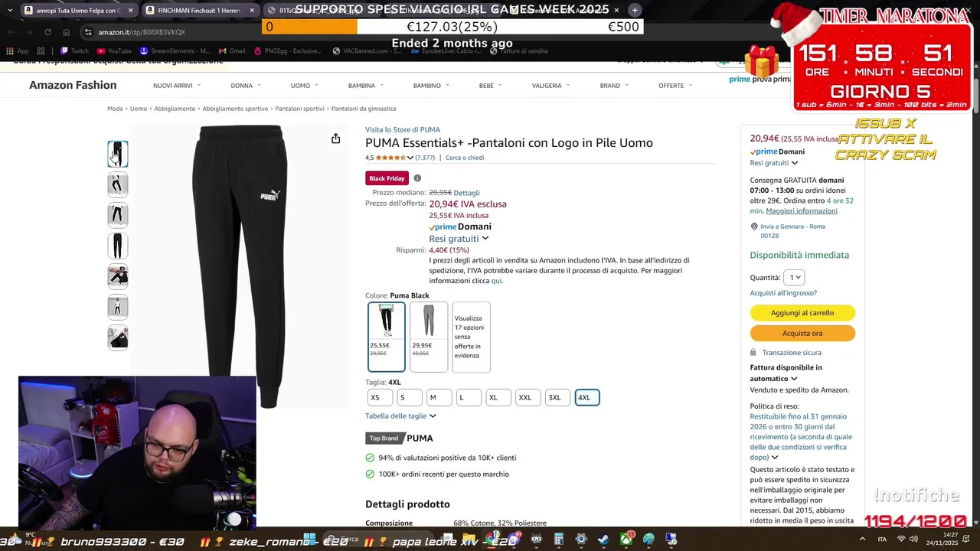Open rating breakdown chevron next to 4,5
This screenshot has width=980, height=551.
click(410, 158)
